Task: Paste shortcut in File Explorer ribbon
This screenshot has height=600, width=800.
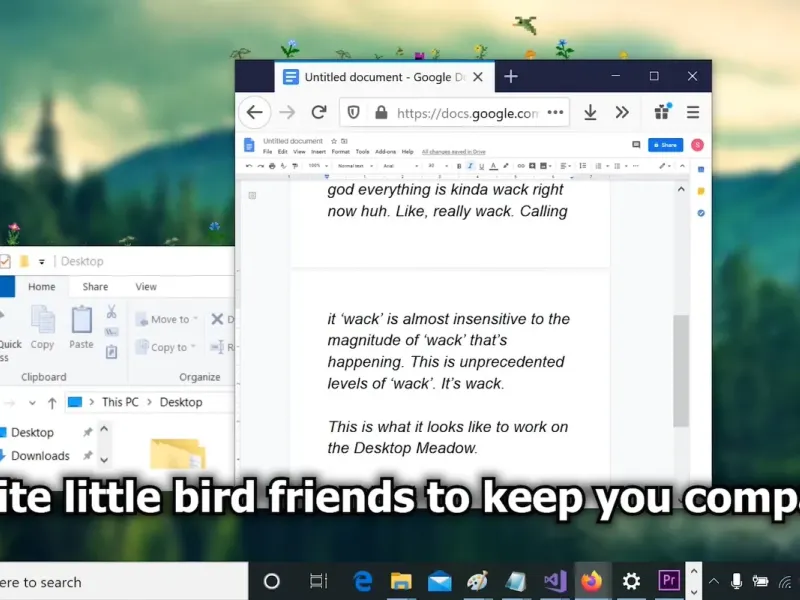Action: (x=112, y=352)
